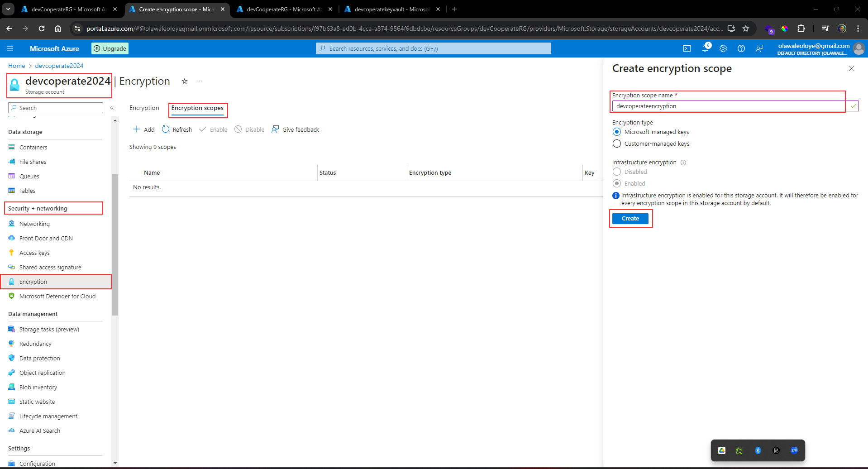
Task: Open the notifications bell
Action: 705,48
